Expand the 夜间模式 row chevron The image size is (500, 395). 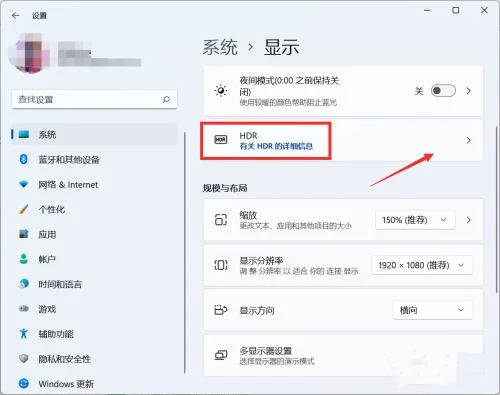(469, 91)
